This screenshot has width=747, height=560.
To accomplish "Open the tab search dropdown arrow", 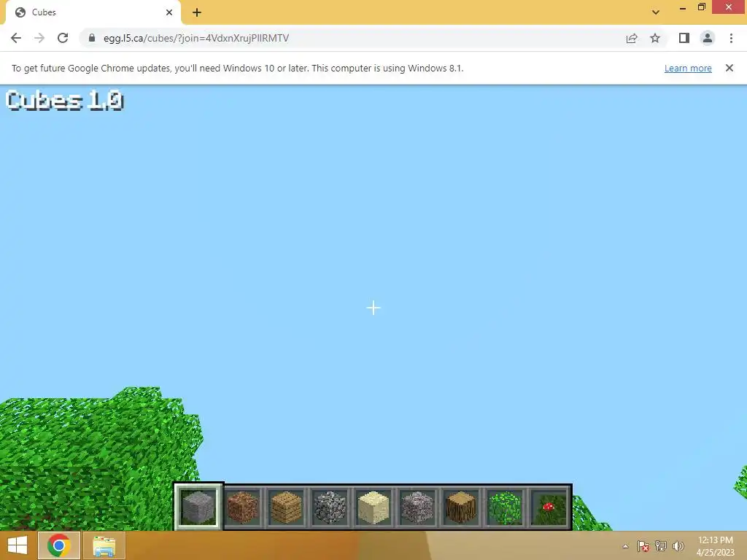I will click(656, 12).
